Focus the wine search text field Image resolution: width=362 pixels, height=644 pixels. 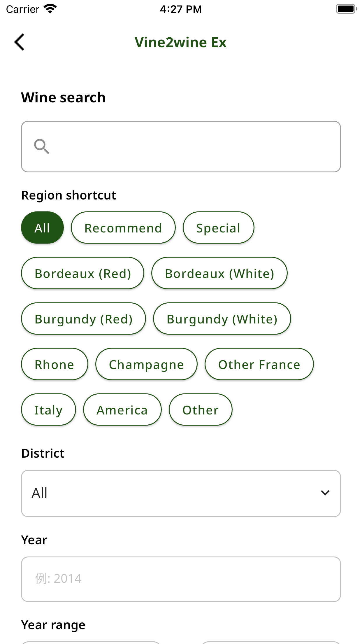[x=181, y=147]
